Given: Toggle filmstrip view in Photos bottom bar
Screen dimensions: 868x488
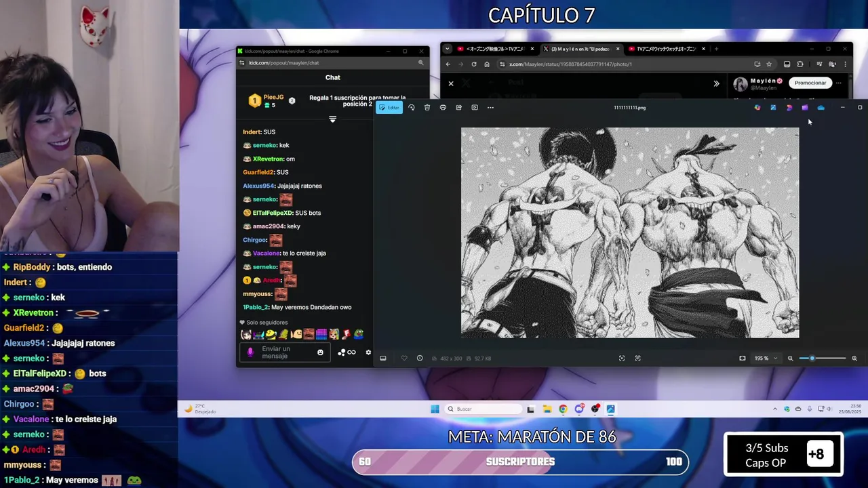Looking at the screenshot, I should (382, 358).
